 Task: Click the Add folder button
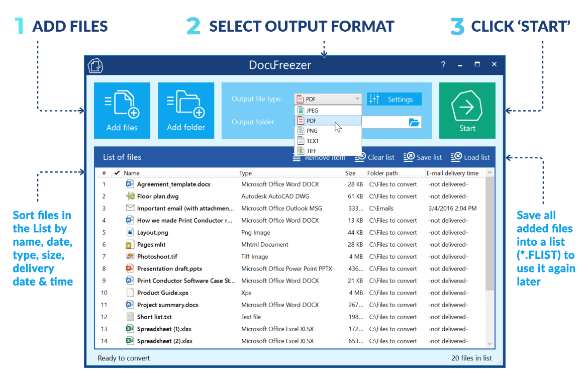pos(186,110)
